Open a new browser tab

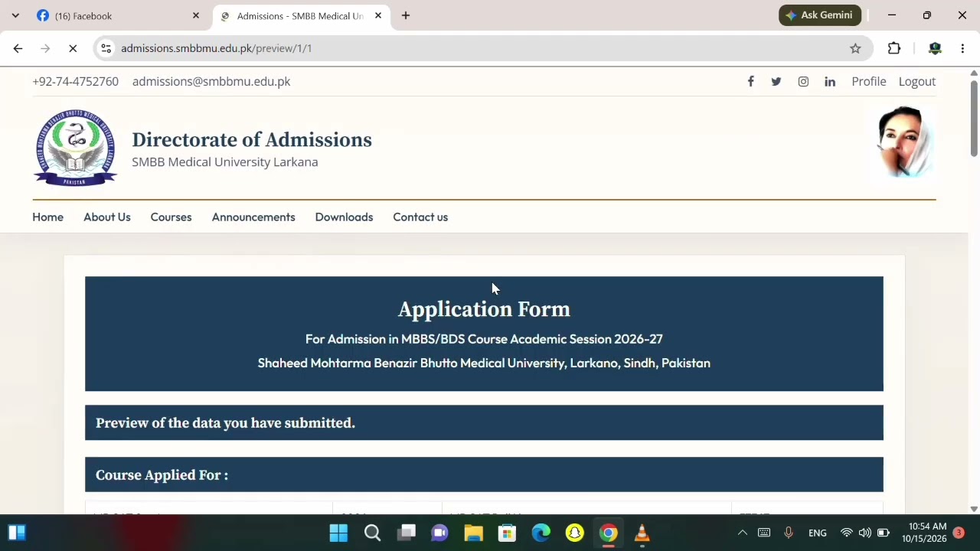point(406,15)
